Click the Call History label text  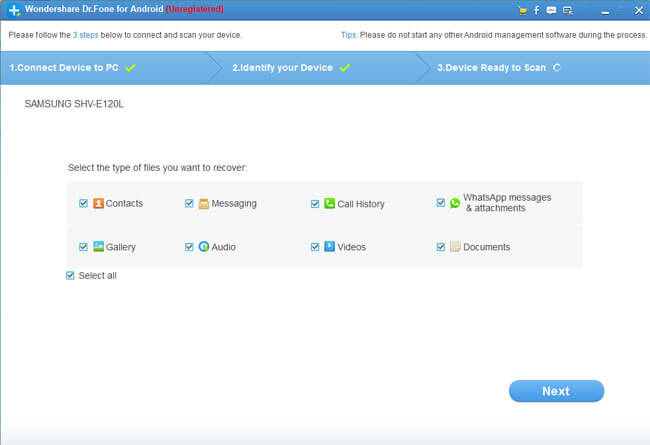[x=361, y=204]
